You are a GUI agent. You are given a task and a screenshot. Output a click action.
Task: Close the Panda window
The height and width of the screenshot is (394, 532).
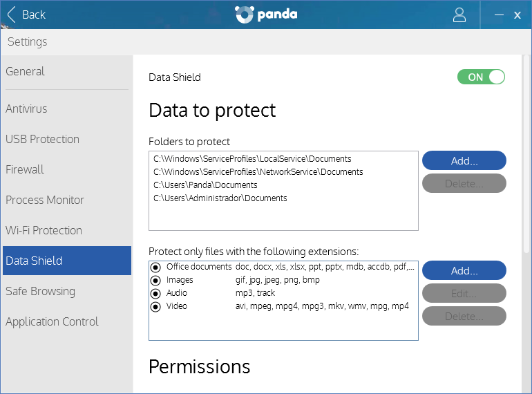click(x=517, y=15)
